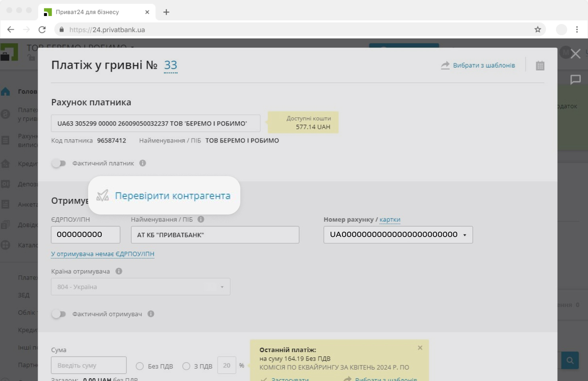Open Вибрати з шаблонів
588x381 pixels.
click(483, 65)
